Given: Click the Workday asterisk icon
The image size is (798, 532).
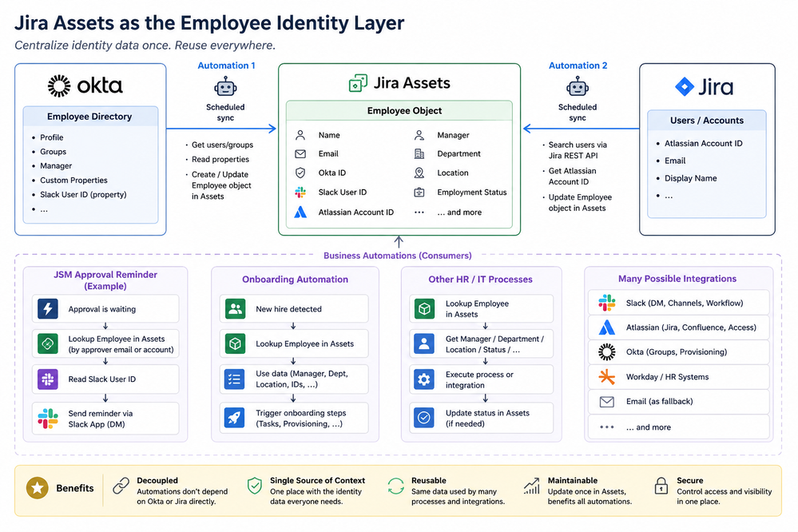Looking at the screenshot, I should pyautogui.click(x=606, y=377).
